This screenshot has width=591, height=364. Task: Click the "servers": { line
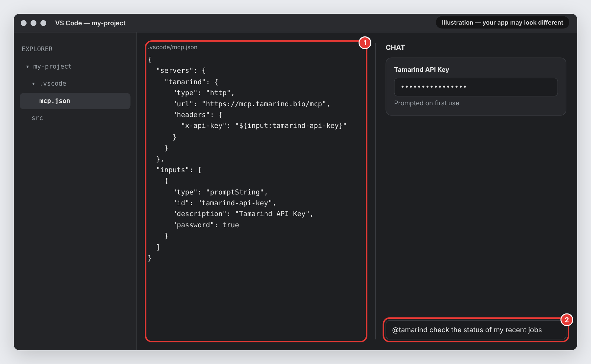pos(181,71)
